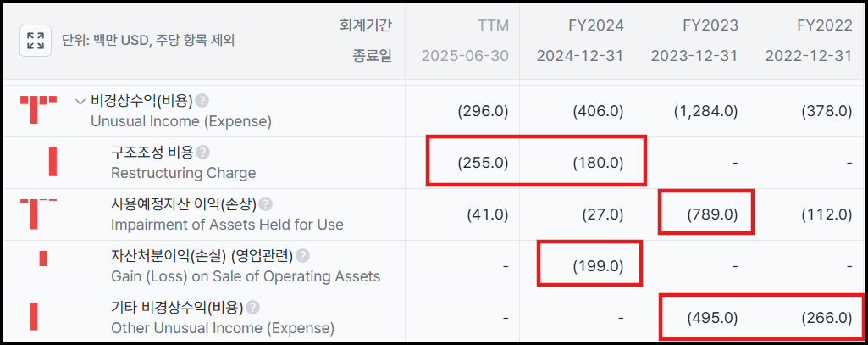The width and height of the screenshot is (868, 345).
Task: Open Gain (Loss) on Sale of Operating Assets
Action: coord(246,276)
